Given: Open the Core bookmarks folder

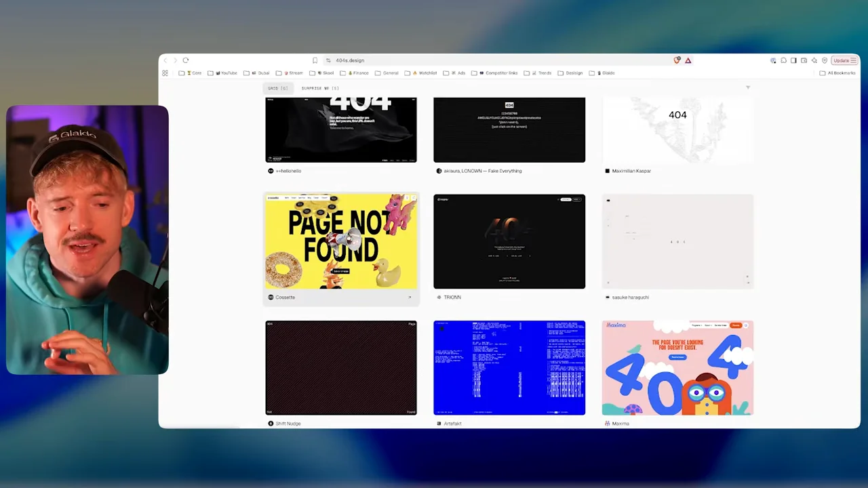Looking at the screenshot, I should pos(191,73).
